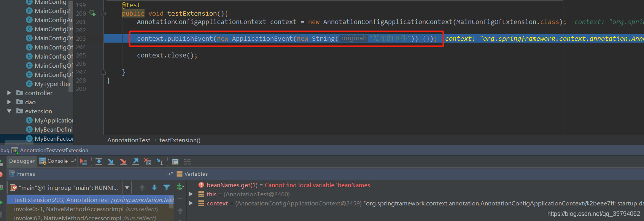Click the Drop Frame icon
Image resolution: width=644 pixels, height=221 pixels.
tap(148, 162)
